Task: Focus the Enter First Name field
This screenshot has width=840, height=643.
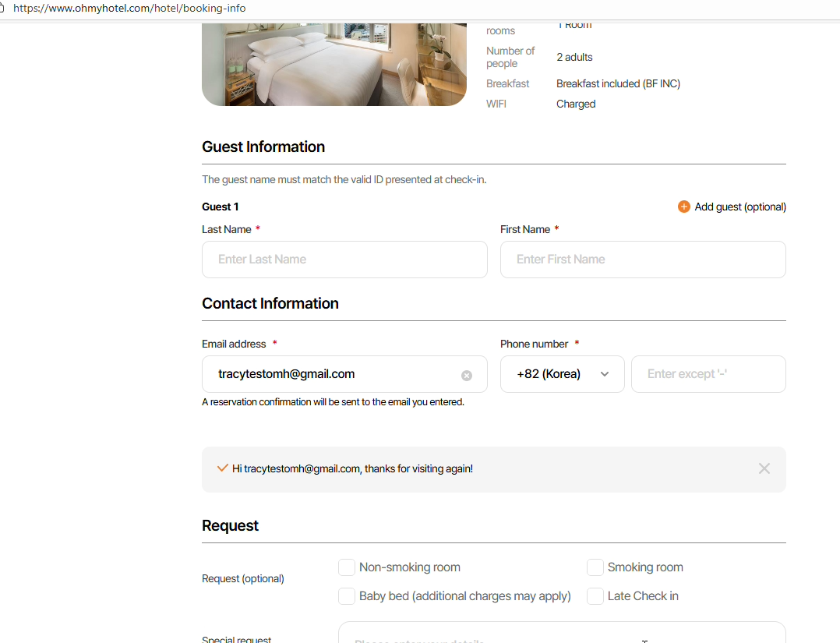Action: 643,260
